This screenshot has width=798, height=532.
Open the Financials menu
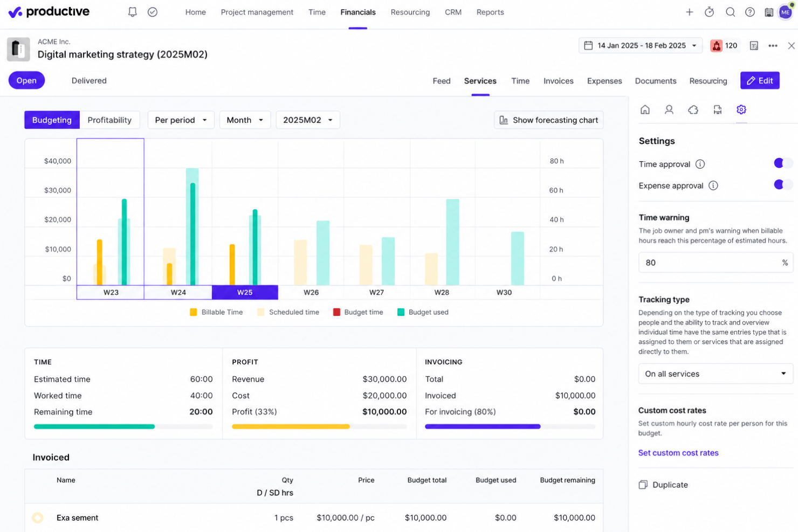tap(358, 12)
